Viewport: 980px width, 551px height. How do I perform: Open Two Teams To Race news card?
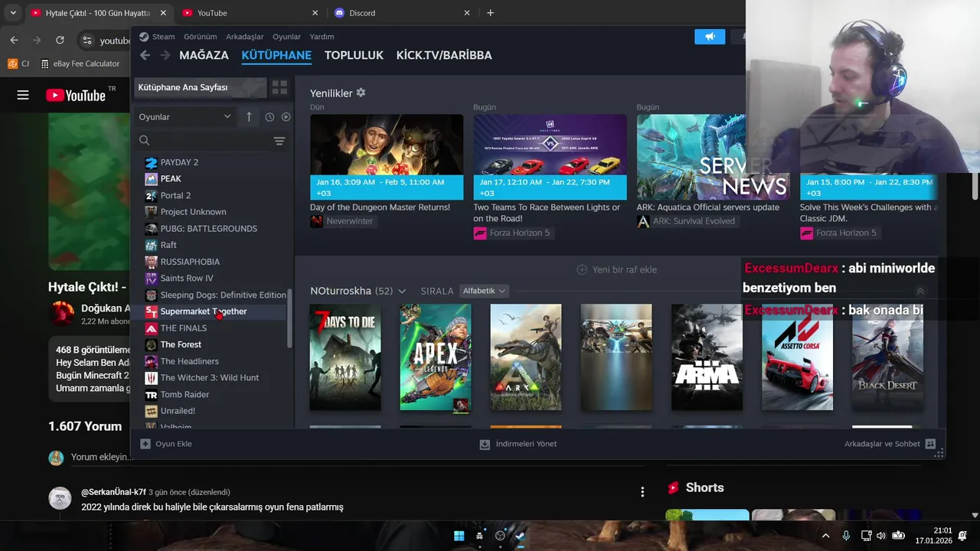(550, 157)
